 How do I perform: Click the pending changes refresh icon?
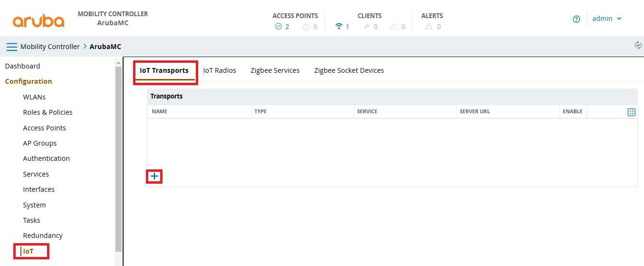tap(638, 45)
